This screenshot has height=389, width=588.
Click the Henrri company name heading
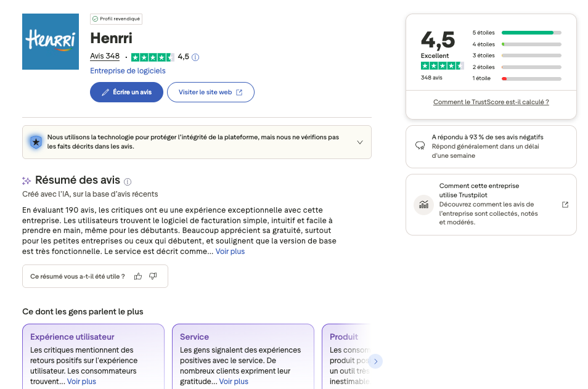[x=111, y=38]
